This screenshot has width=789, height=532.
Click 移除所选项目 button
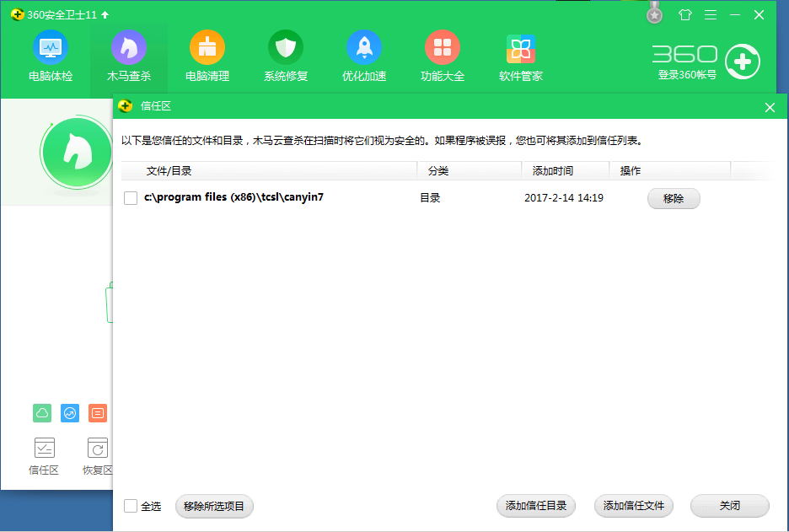pos(214,506)
